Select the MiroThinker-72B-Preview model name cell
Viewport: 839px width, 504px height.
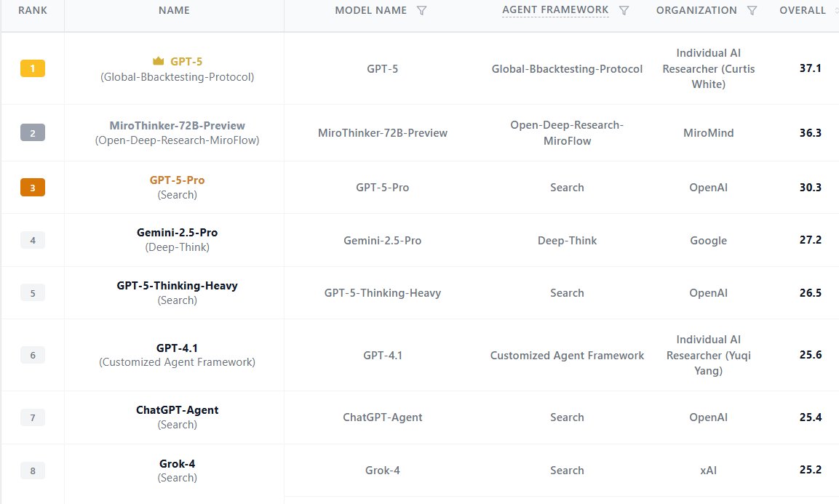click(383, 133)
